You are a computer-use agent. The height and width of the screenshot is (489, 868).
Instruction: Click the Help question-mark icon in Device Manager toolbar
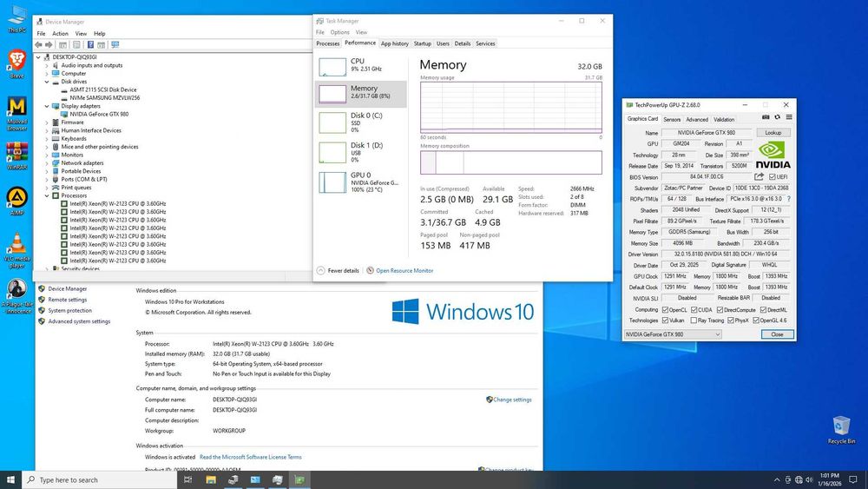(90, 45)
